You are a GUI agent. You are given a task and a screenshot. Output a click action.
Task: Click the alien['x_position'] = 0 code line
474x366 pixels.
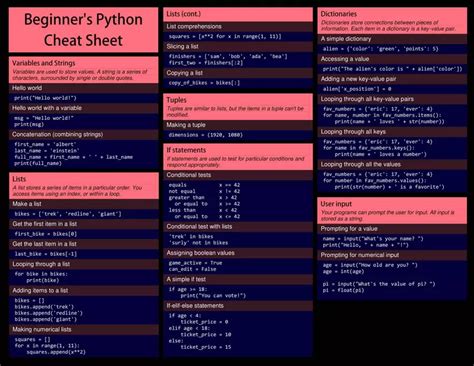pyautogui.click(x=357, y=89)
